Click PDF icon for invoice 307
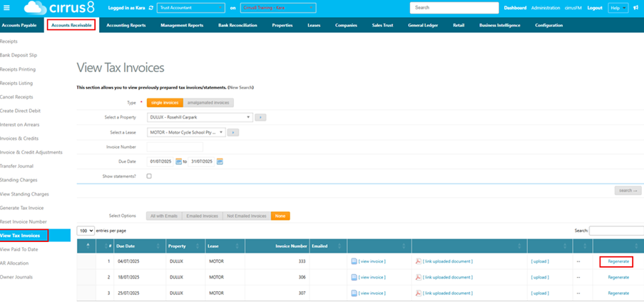Screen dimensions: 644x302 (x=419, y=293)
